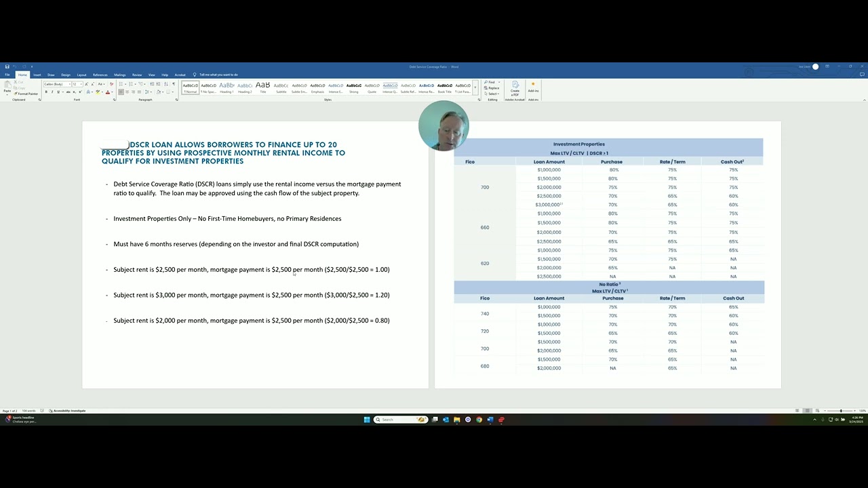Apply text highlight color
This screenshot has height=488, width=868.
pos(98,91)
